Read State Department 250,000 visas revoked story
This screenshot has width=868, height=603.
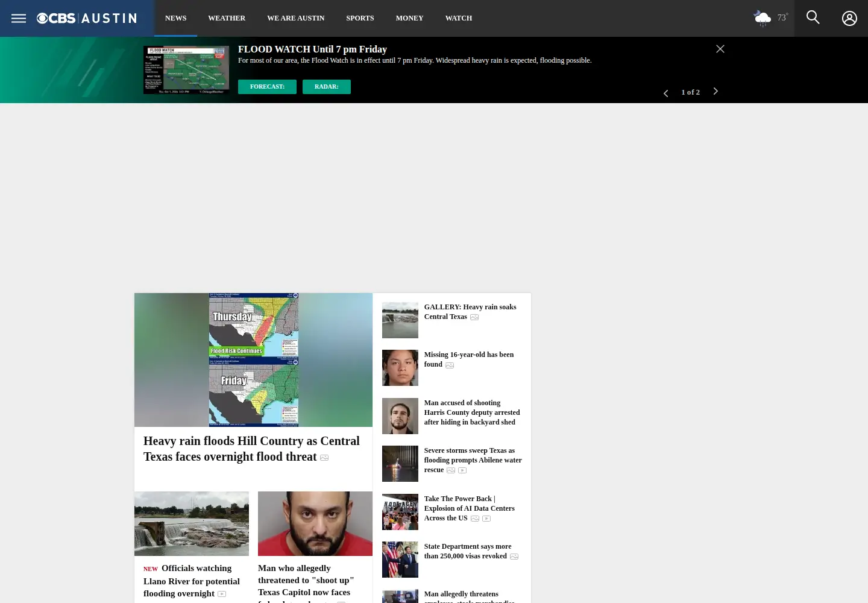(x=468, y=551)
